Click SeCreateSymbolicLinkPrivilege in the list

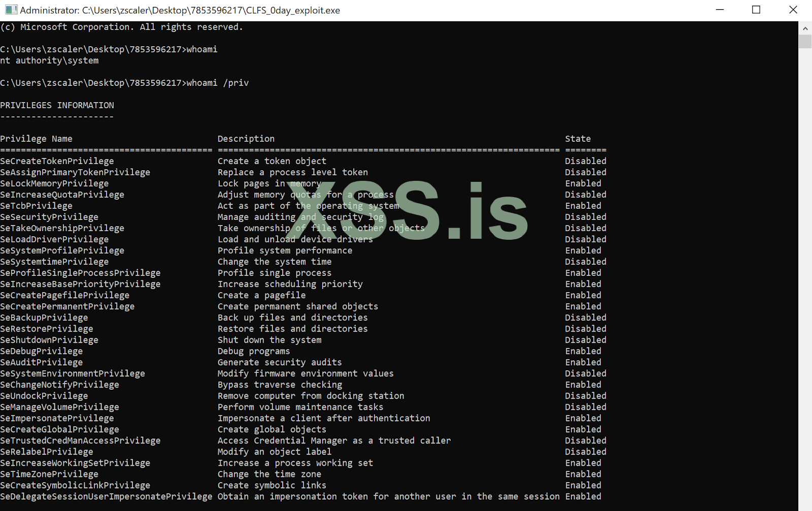pos(75,485)
